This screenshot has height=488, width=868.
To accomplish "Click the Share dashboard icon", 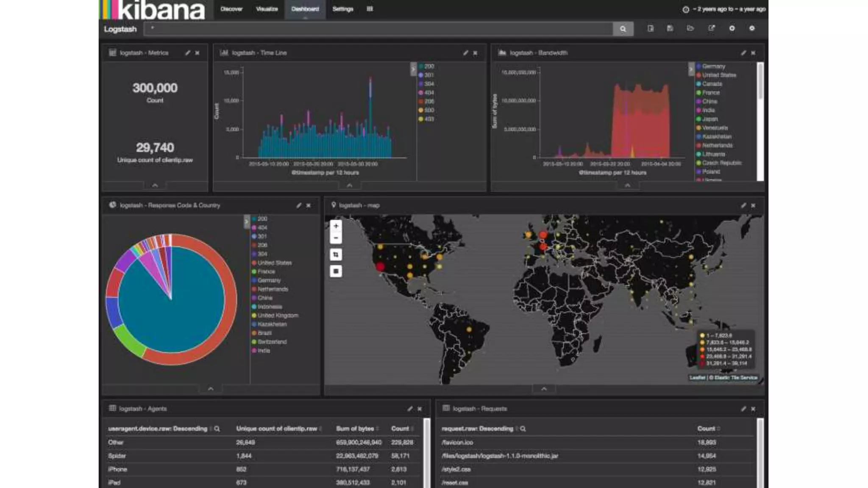I will pos(711,28).
